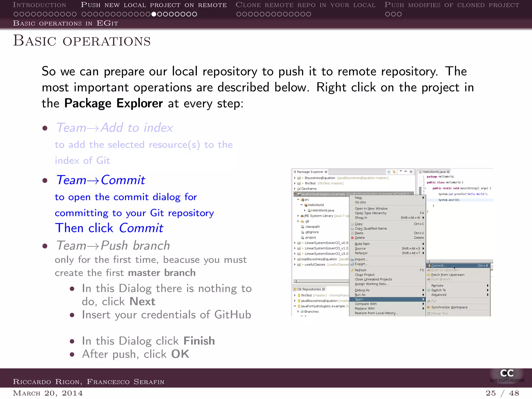This screenshot has height=399, width=532.
Task: Click Switch To branch icon
Action: click(429, 290)
